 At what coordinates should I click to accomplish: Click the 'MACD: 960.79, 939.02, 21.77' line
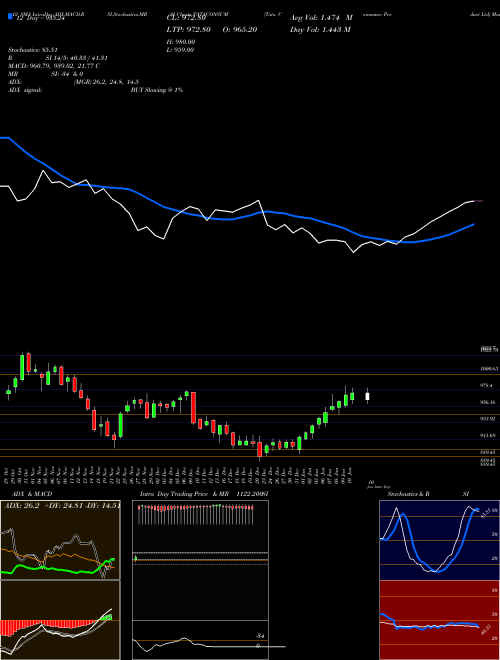coord(54,66)
